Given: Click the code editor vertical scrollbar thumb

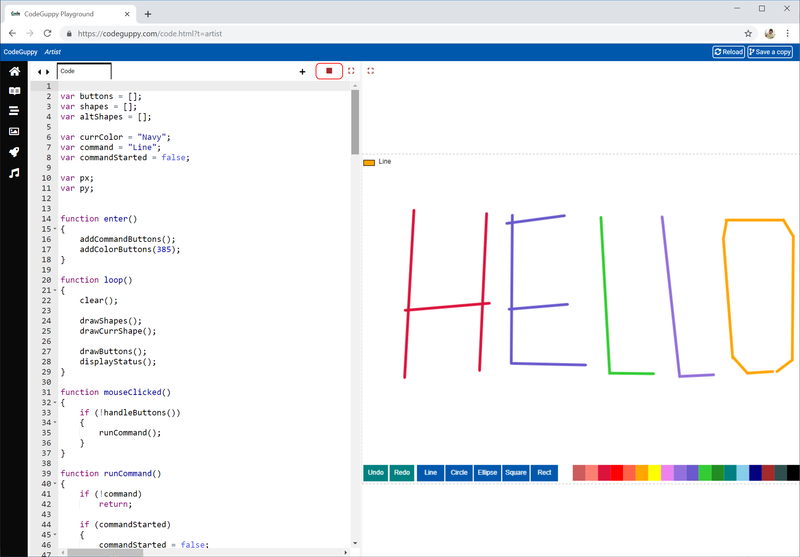Looking at the screenshot, I should (355, 122).
